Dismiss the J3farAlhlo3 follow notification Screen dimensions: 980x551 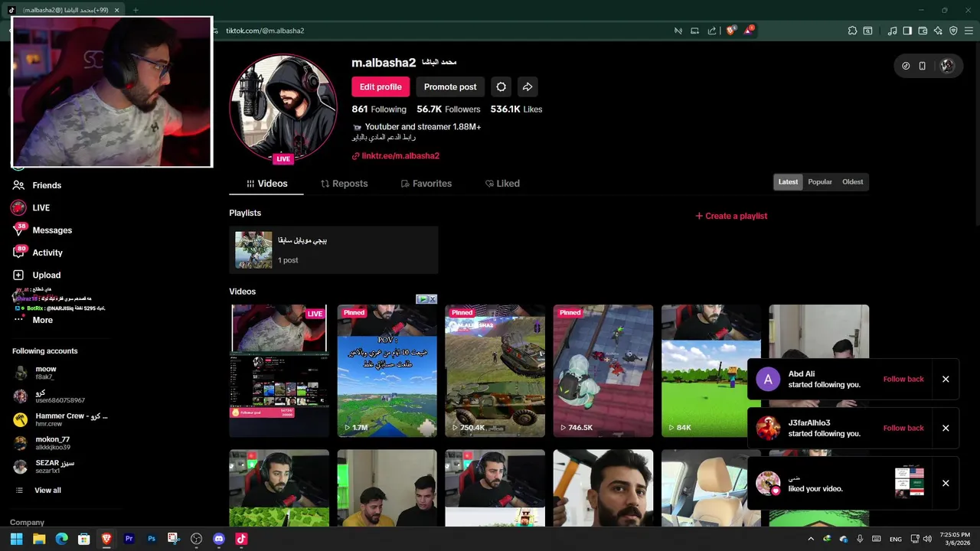click(x=946, y=428)
